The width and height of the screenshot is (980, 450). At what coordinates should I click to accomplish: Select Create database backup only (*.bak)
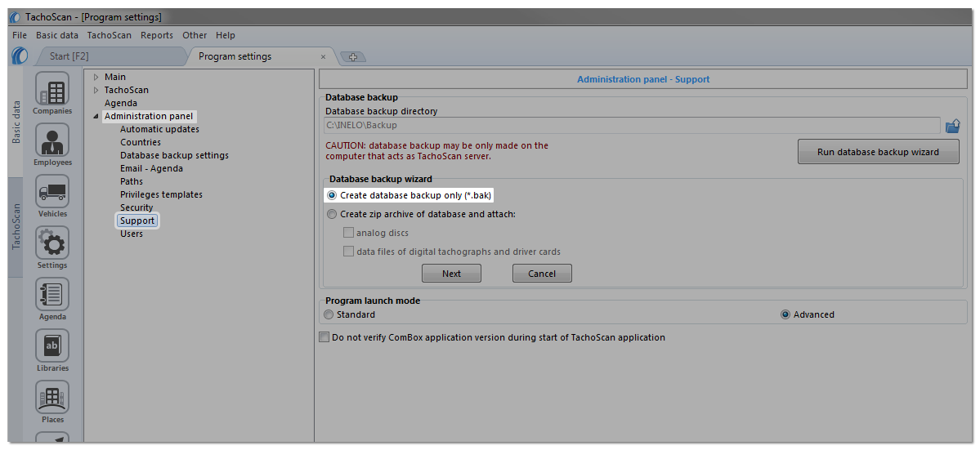(410, 195)
